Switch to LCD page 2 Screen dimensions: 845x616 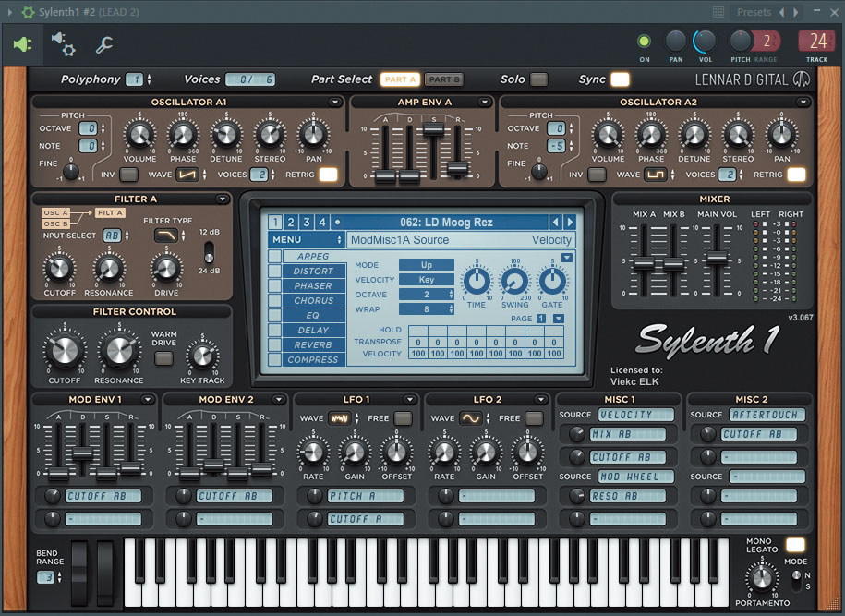[291, 222]
